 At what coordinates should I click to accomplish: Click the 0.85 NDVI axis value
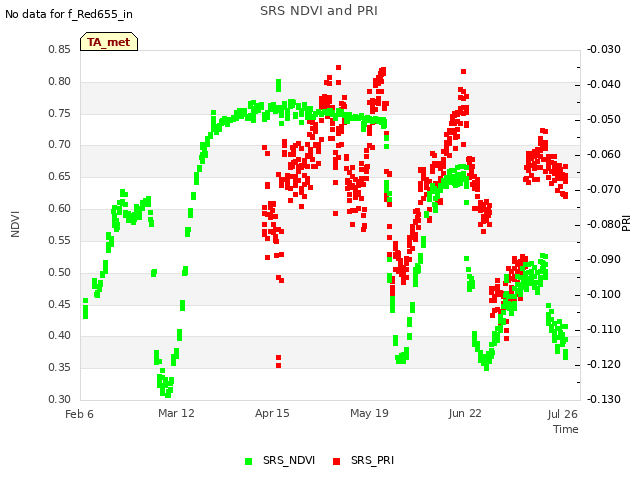[60, 50]
